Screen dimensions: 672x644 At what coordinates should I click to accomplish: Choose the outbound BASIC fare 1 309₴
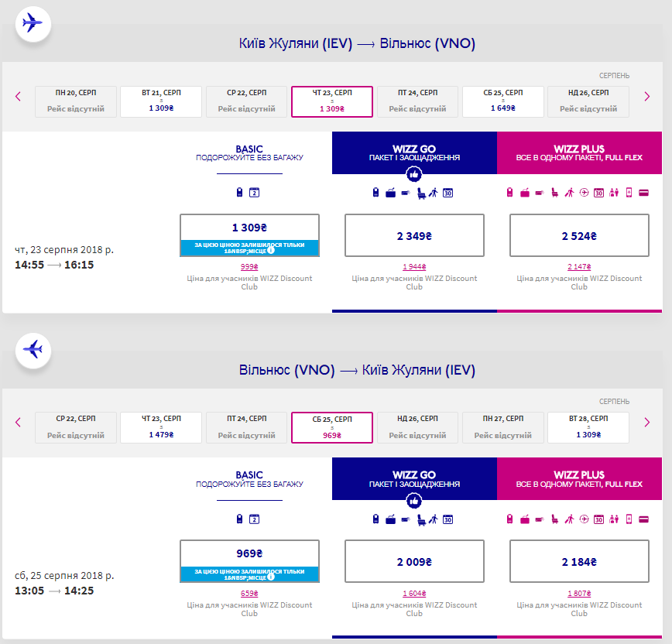[x=249, y=235]
